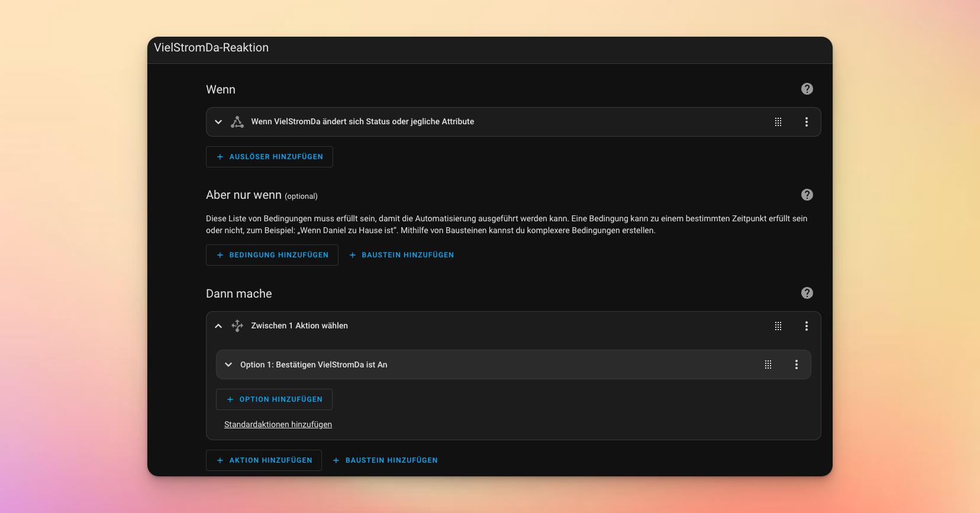Add a new trigger with Auslöser hinzufügen
The image size is (980, 513).
[x=269, y=157]
